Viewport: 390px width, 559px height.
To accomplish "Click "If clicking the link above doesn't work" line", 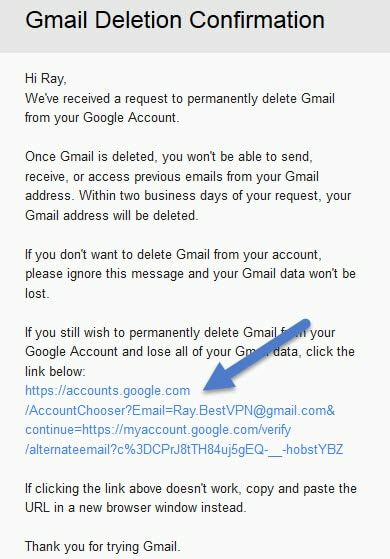I will pos(191,488).
